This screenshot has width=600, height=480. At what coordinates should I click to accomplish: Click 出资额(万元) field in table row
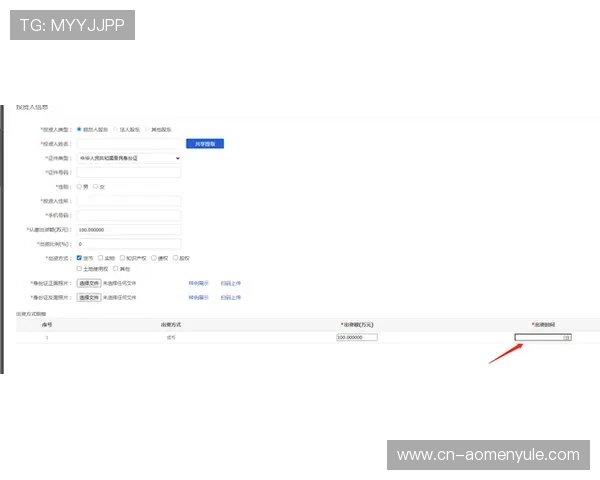tap(357, 337)
